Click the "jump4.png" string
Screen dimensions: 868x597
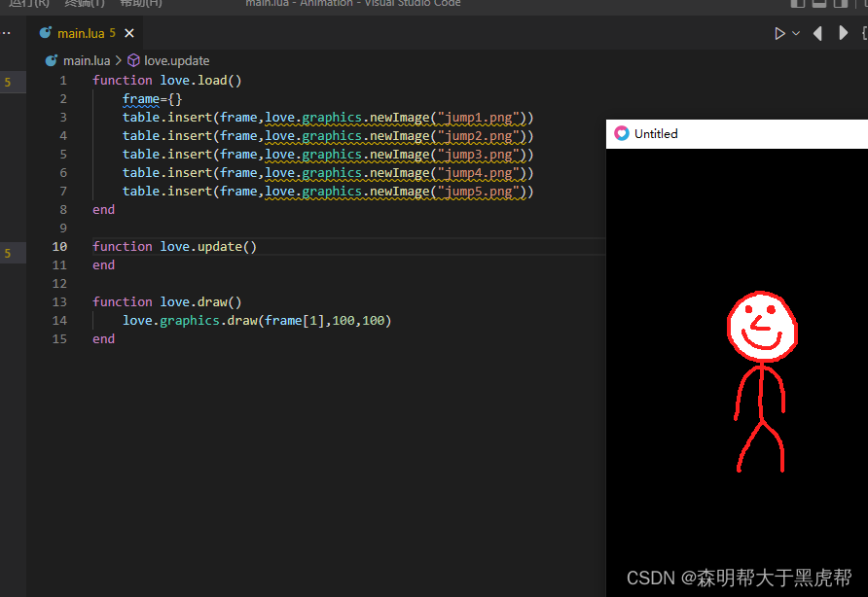click(x=479, y=173)
